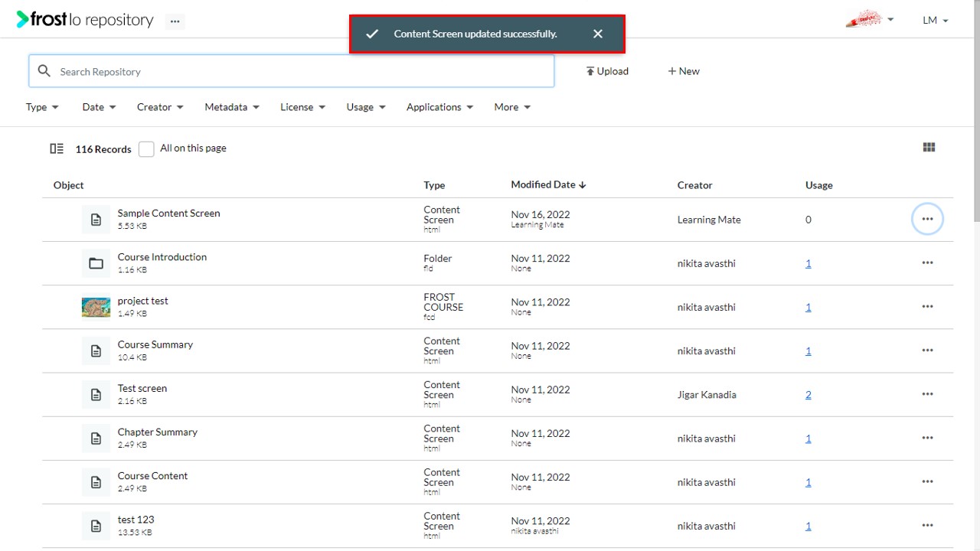Sort by Modified Date column header
The height and width of the screenshot is (551, 980).
coord(548,184)
